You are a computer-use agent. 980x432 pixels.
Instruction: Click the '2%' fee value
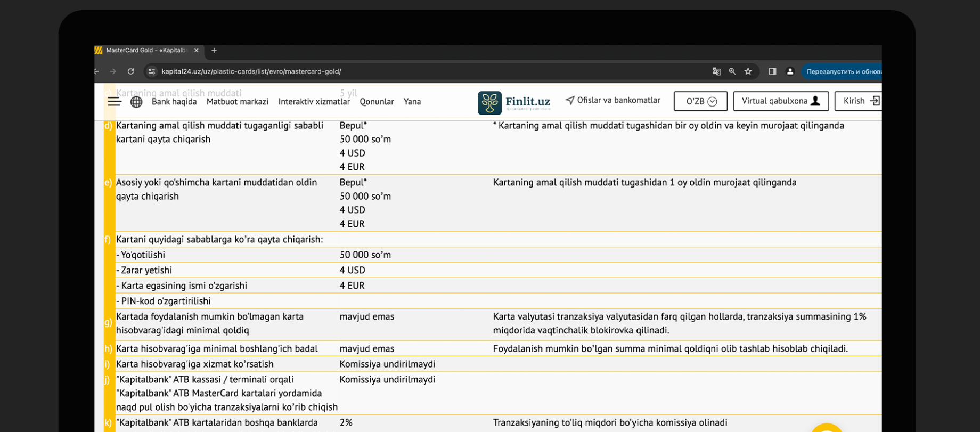point(346,422)
